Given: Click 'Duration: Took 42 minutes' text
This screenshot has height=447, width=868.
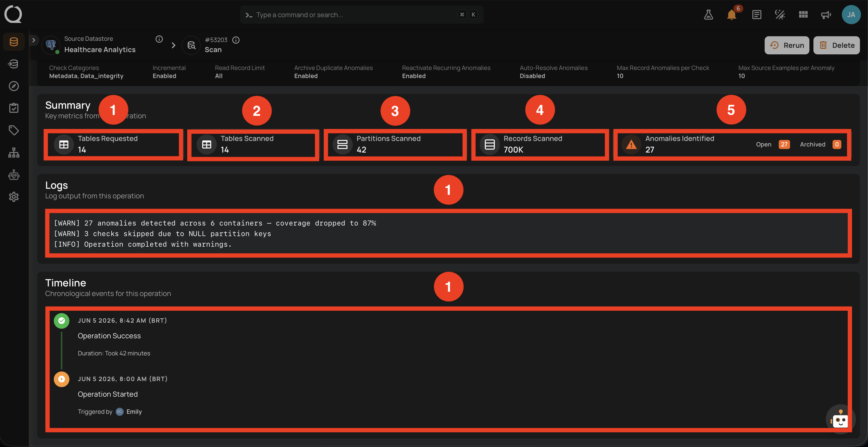Looking at the screenshot, I should coord(114,353).
